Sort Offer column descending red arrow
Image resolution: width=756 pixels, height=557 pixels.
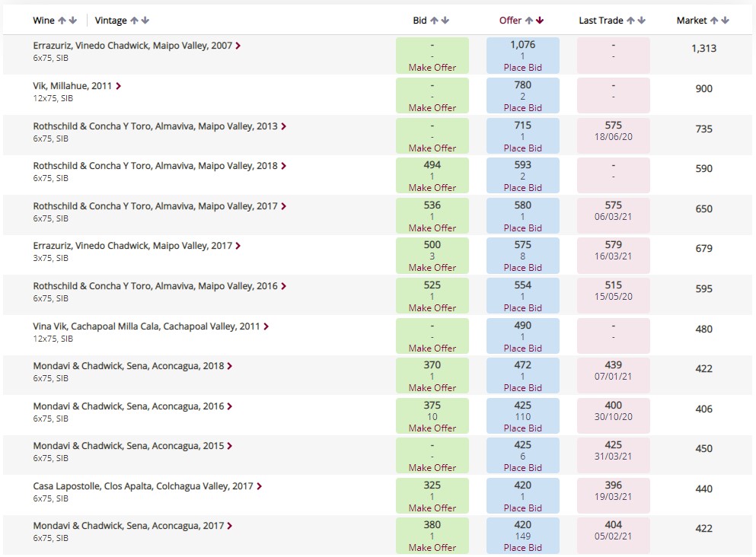540,21
